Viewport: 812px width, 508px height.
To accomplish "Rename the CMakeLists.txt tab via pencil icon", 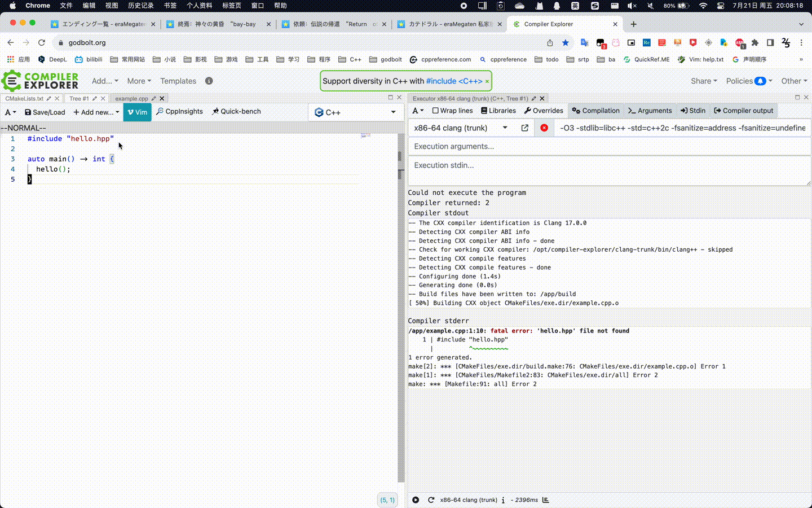I will (x=49, y=98).
